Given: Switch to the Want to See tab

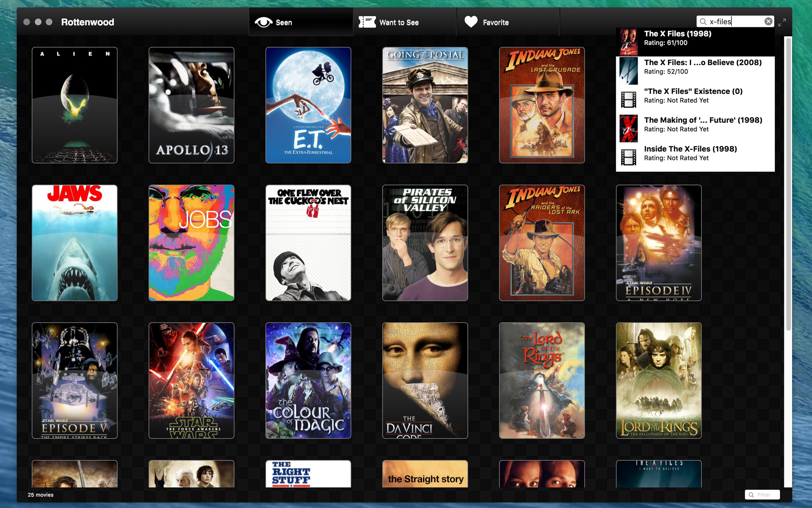Looking at the screenshot, I should (x=405, y=22).
